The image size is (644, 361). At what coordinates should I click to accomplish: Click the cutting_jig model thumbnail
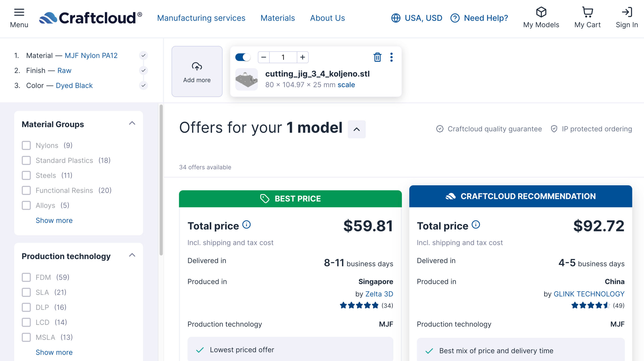pos(247,79)
